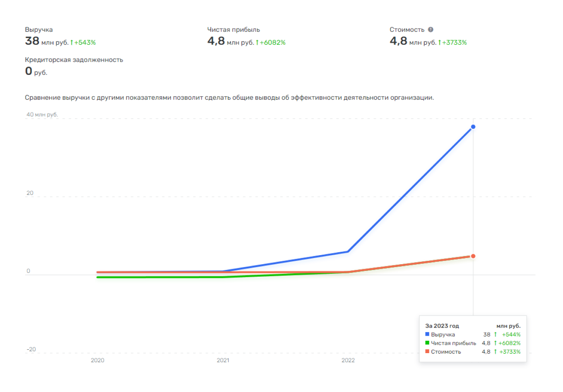Click the За 2023 год tooltip title
Image resolution: width=563 pixels, height=392 pixels.
442,326
